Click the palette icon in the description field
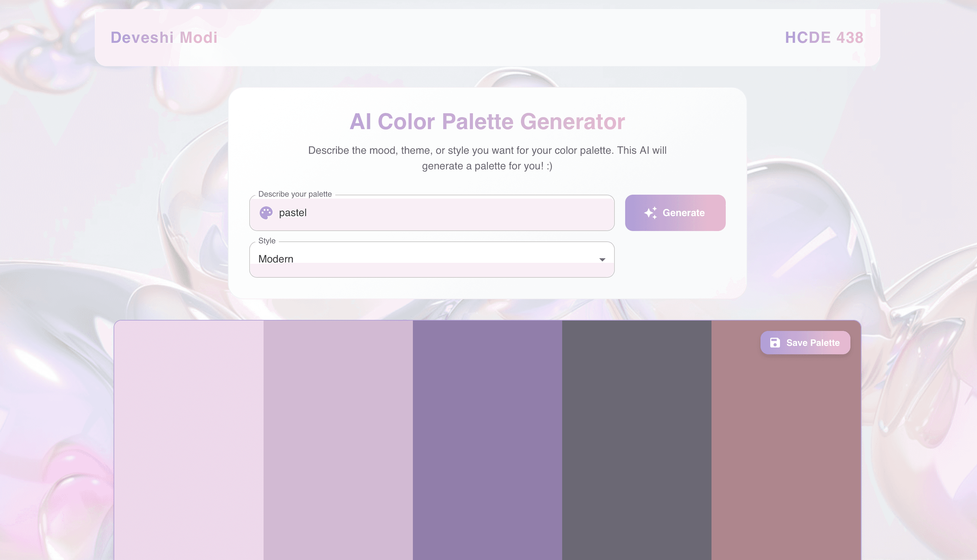 coord(266,213)
